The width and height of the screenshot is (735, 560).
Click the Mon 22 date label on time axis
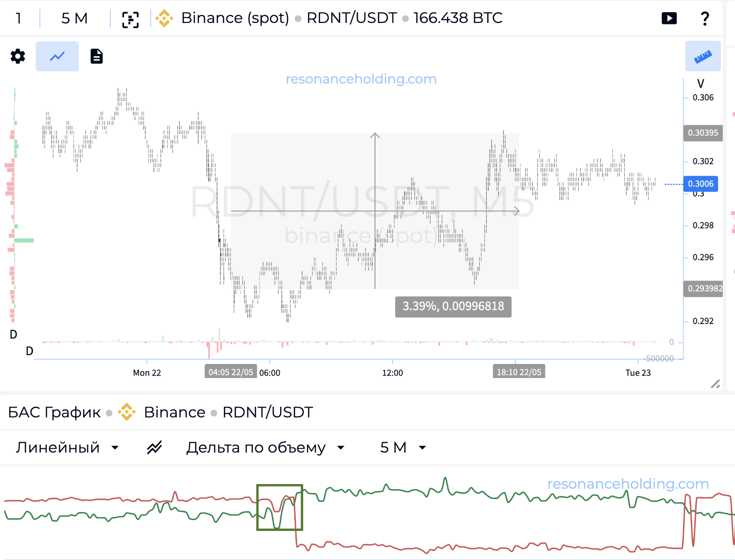[147, 373]
